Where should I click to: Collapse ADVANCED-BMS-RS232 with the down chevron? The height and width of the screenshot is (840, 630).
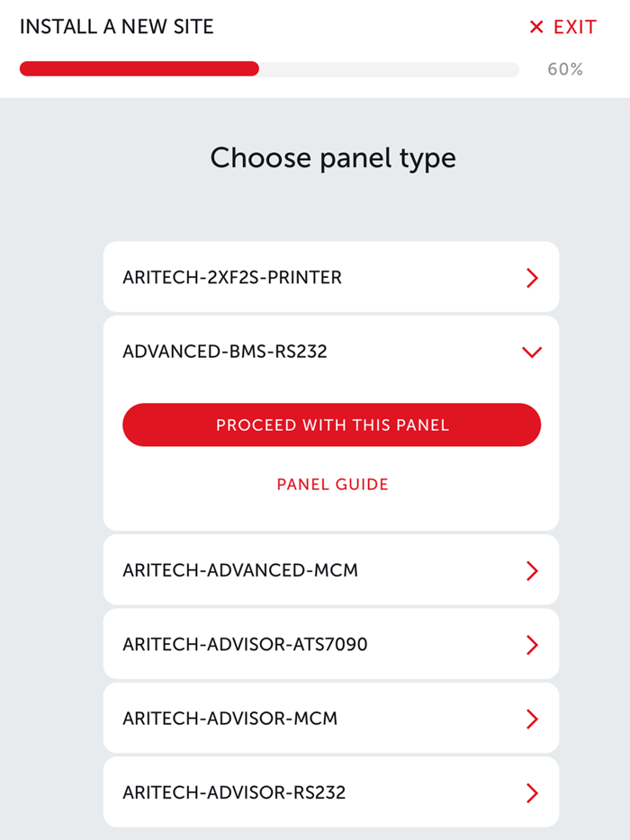pyautogui.click(x=532, y=352)
